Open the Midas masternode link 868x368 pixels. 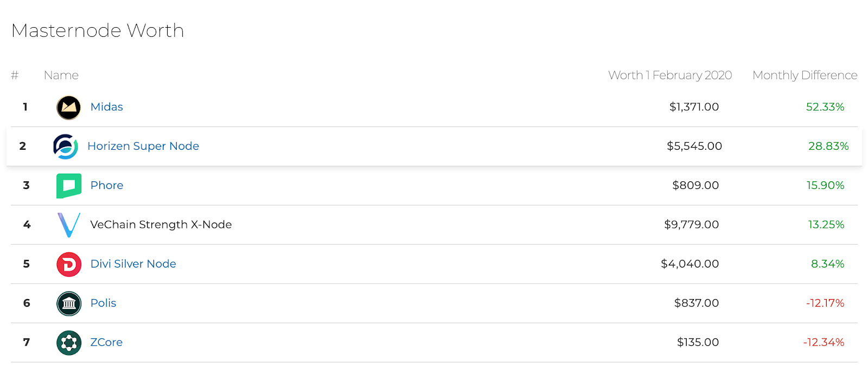point(107,107)
